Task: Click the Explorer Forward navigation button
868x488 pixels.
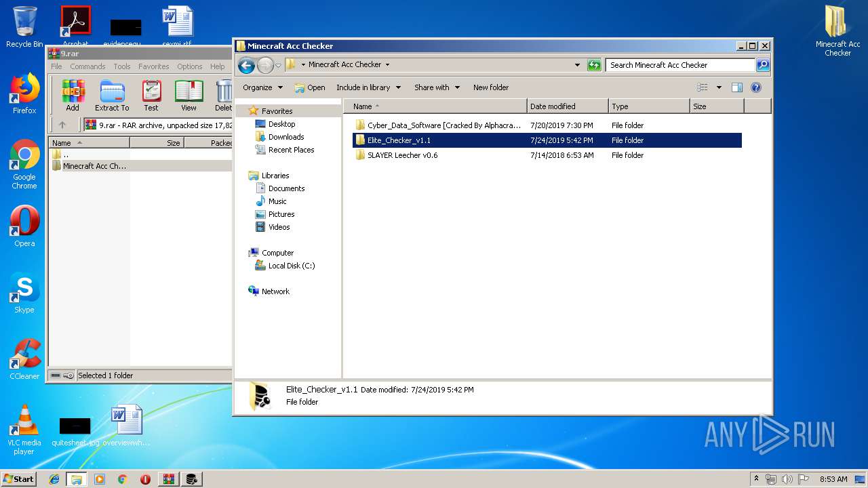Action: pos(265,65)
